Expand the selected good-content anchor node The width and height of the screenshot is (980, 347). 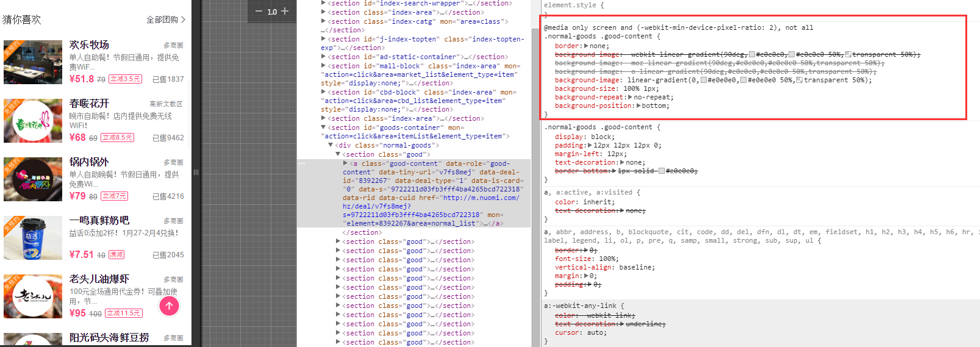[346, 163]
